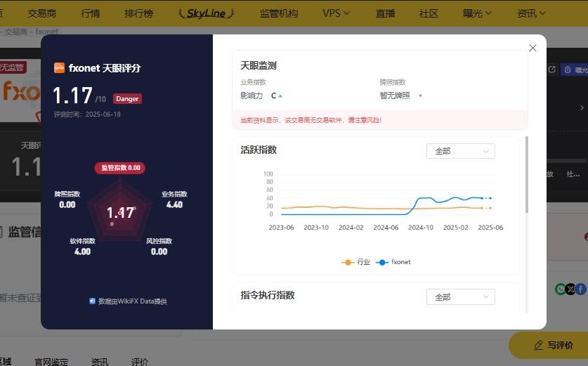The image size is (588, 366).
Task: Click the popup vertical scrollbar
Action: (527, 174)
